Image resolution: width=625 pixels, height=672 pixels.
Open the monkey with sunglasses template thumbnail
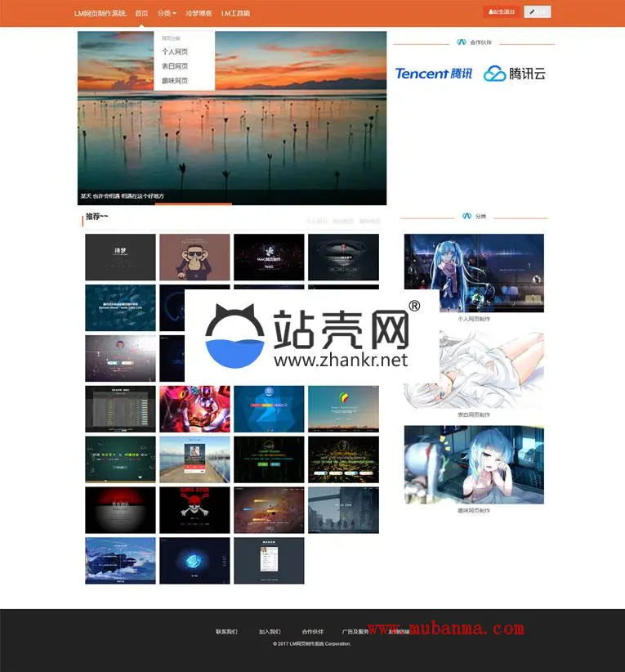pos(194,258)
